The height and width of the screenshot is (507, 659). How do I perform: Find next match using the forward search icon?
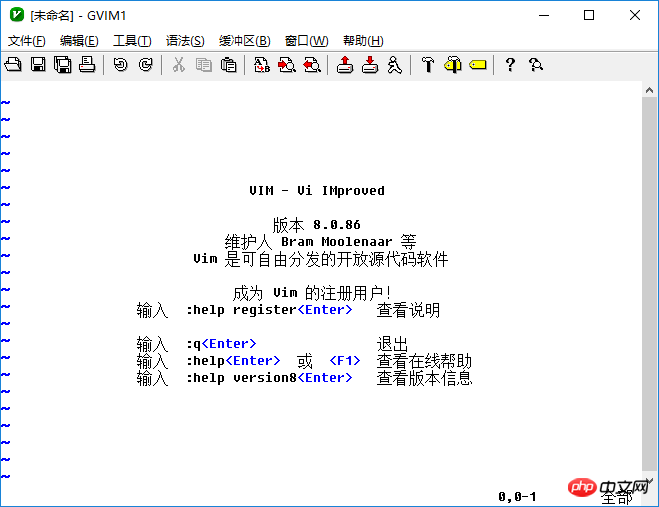[x=287, y=65]
